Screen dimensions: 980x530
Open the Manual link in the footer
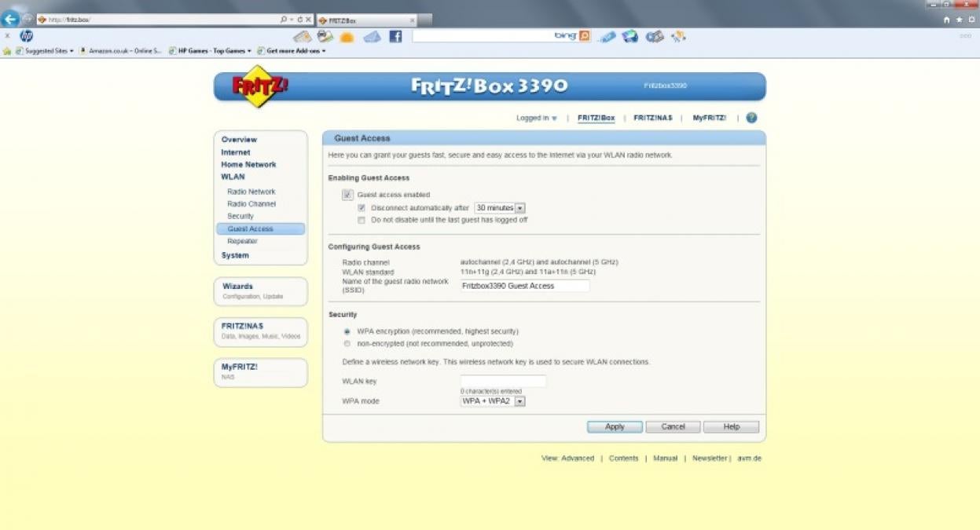665,459
